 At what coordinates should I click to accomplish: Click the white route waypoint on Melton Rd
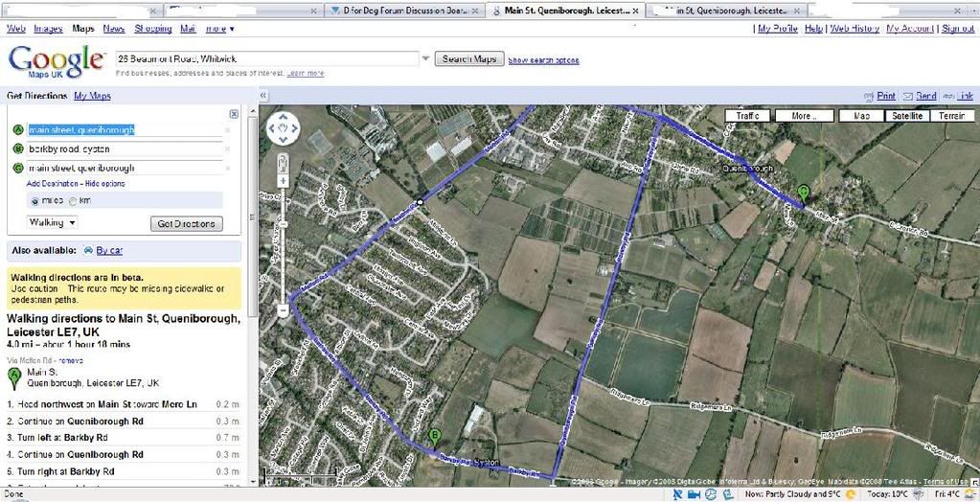(x=420, y=202)
